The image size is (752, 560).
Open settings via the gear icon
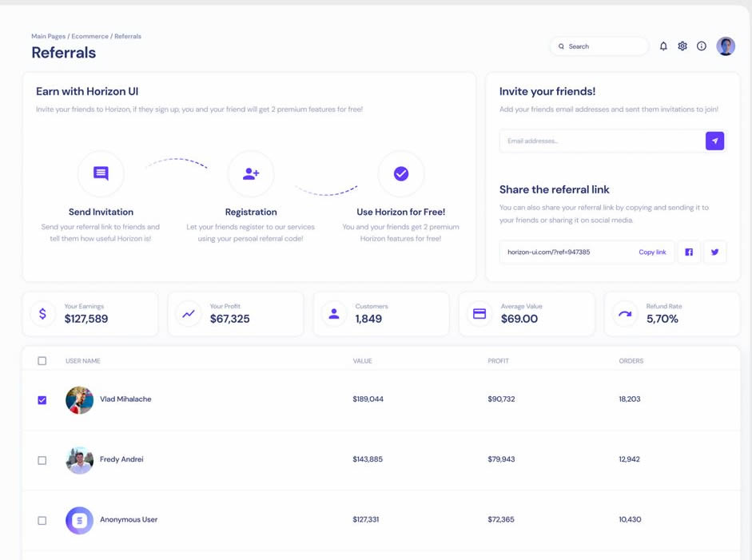(682, 46)
